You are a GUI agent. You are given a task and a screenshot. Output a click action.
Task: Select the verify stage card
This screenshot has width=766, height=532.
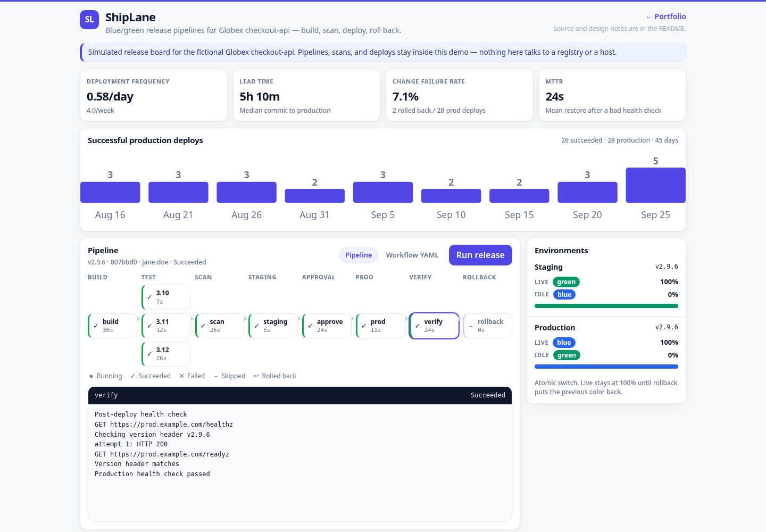pyautogui.click(x=434, y=326)
